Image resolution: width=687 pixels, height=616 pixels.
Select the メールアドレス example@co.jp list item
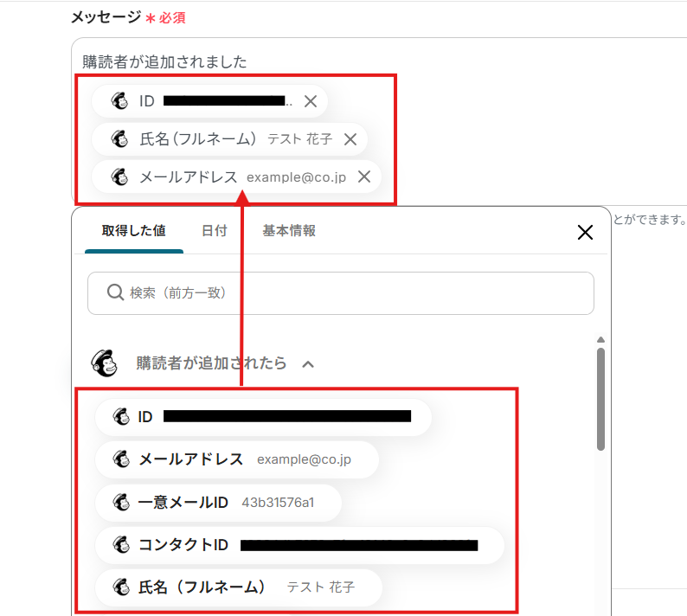point(236,459)
